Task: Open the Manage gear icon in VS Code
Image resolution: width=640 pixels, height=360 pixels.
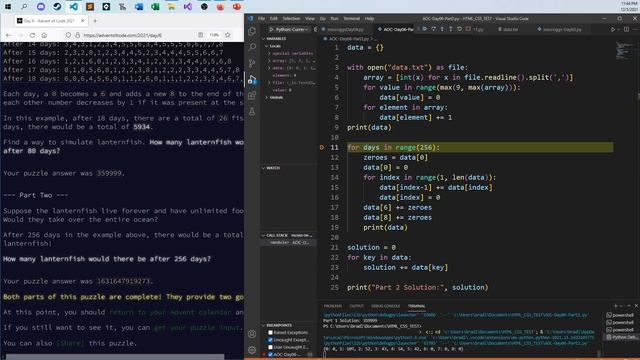Action: 252,350
